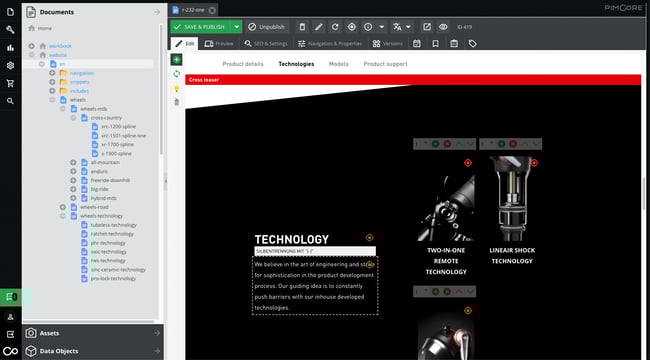Reload the document with refresh icon

pyautogui.click(x=335, y=27)
